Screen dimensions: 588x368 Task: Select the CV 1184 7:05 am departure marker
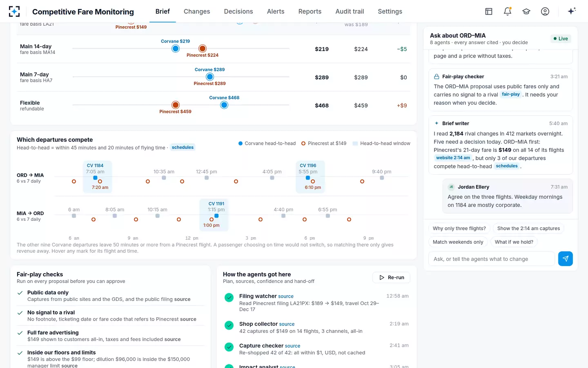pyautogui.click(x=95, y=178)
